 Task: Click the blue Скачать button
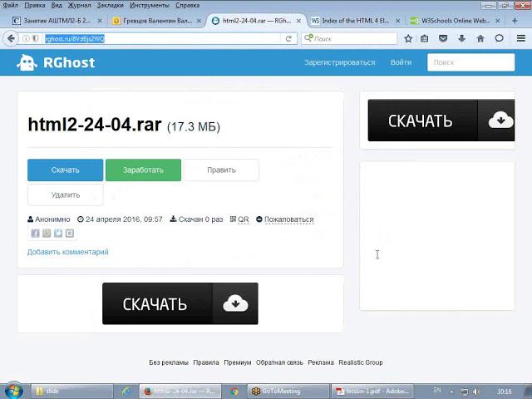coord(65,170)
